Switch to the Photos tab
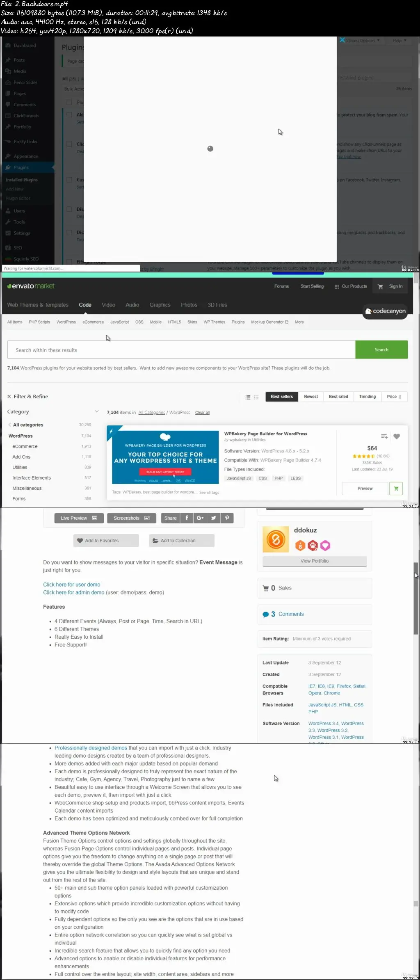 tap(189, 305)
